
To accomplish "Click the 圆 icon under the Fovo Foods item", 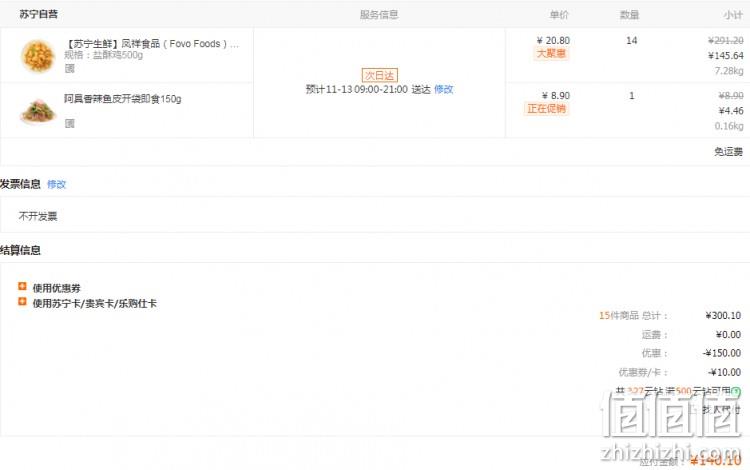I will (70, 68).
